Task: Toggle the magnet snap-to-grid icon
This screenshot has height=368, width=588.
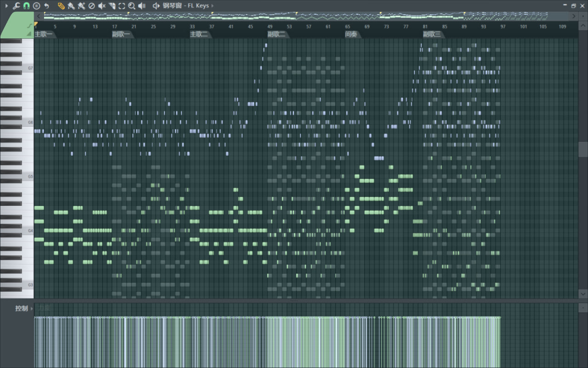Action: tap(26, 5)
